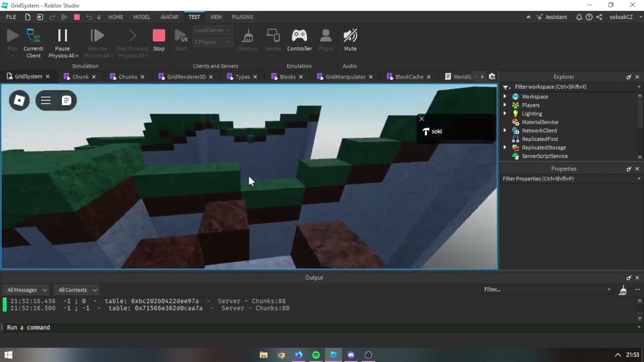
Task: Expand the Lighting node in Explorer
Action: (x=505, y=114)
